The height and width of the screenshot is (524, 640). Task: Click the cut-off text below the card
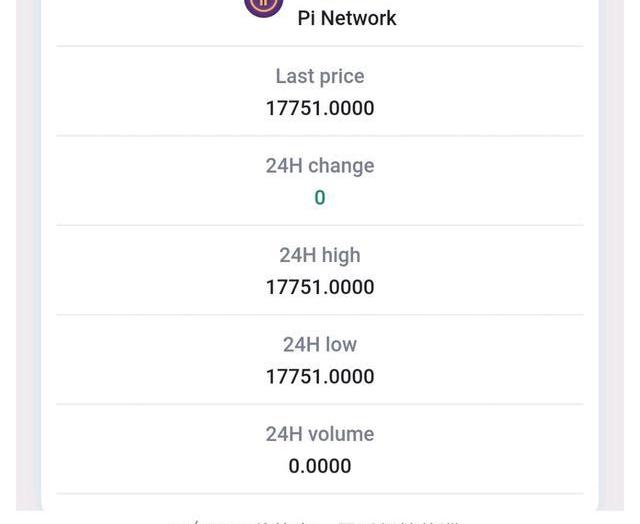click(x=320, y=520)
